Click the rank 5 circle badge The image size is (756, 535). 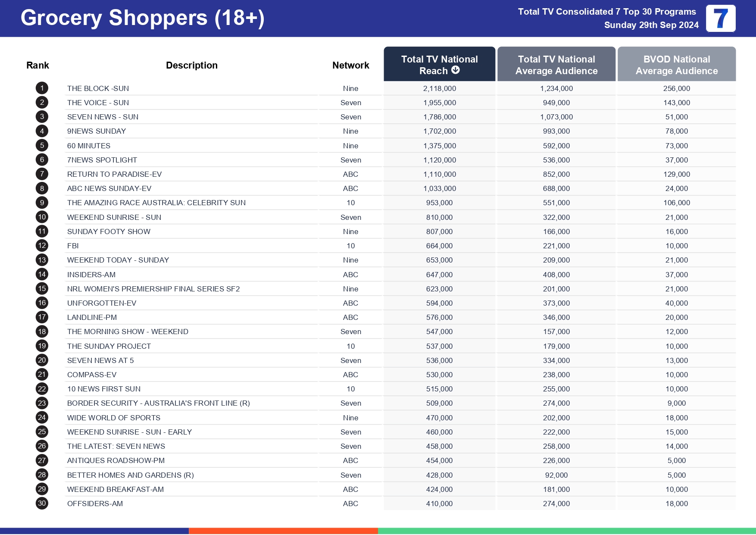tap(41, 145)
